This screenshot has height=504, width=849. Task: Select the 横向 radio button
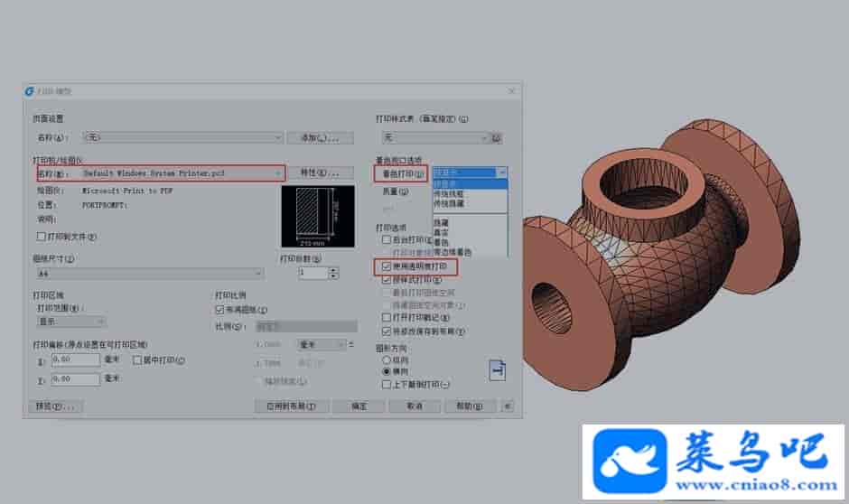(x=386, y=371)
